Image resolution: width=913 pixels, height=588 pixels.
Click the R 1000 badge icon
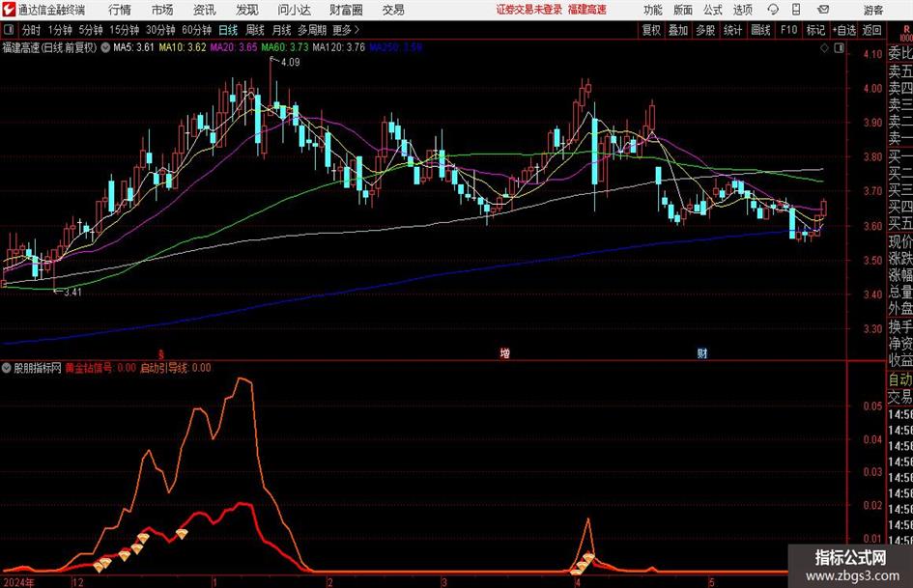(906, 33)
